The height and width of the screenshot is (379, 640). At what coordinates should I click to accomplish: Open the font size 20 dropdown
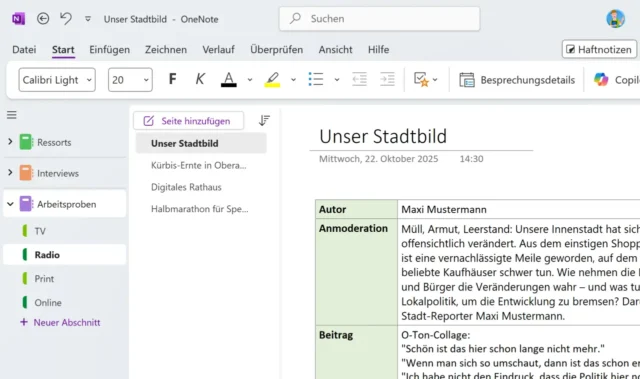click(130, 80)
